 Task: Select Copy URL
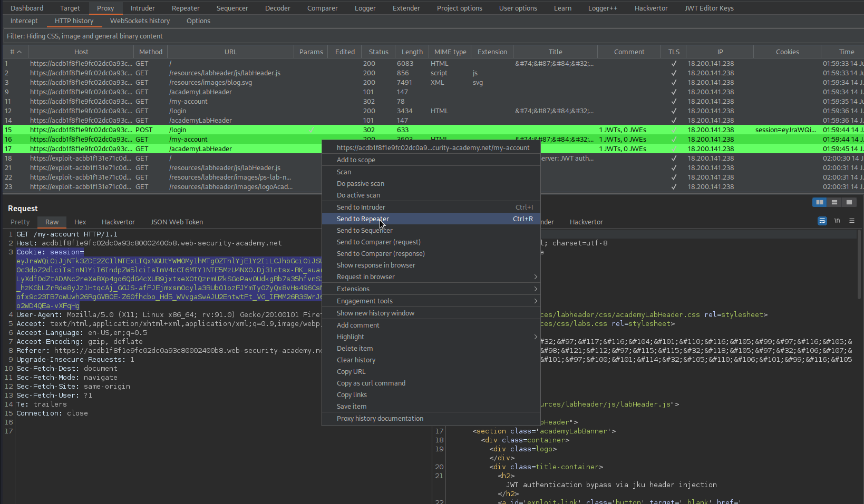coord(431,372)
